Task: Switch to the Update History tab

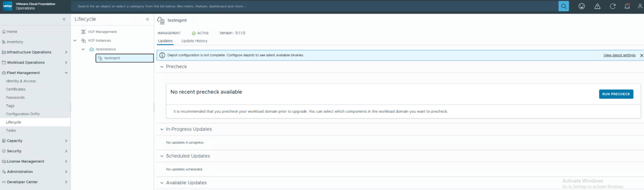Action: click(194, 41)
